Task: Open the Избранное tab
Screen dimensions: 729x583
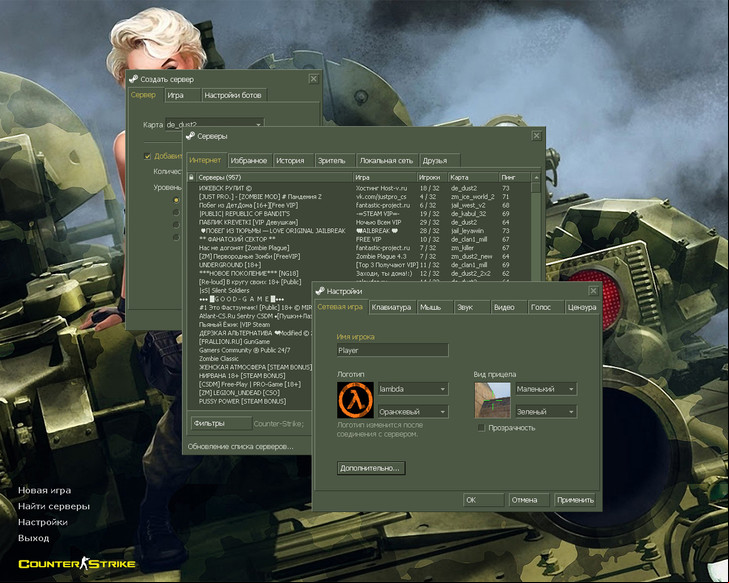Action: 249,160
